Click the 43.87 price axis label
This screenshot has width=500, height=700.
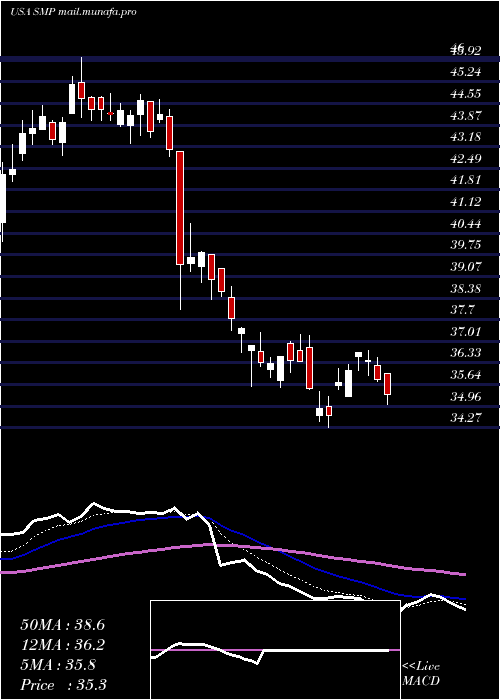466,115
